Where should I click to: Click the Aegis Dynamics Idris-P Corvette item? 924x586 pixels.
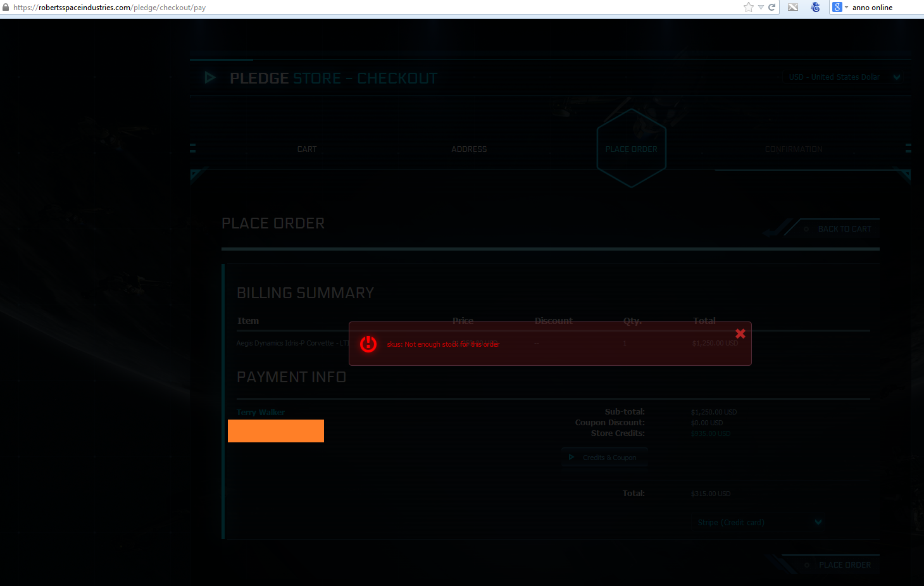point(292,343)
